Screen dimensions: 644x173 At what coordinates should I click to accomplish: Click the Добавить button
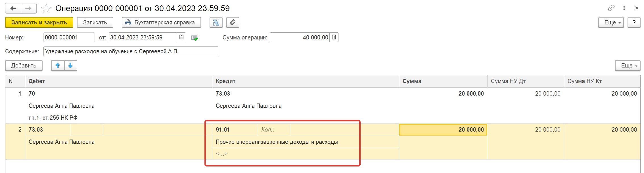24,66
